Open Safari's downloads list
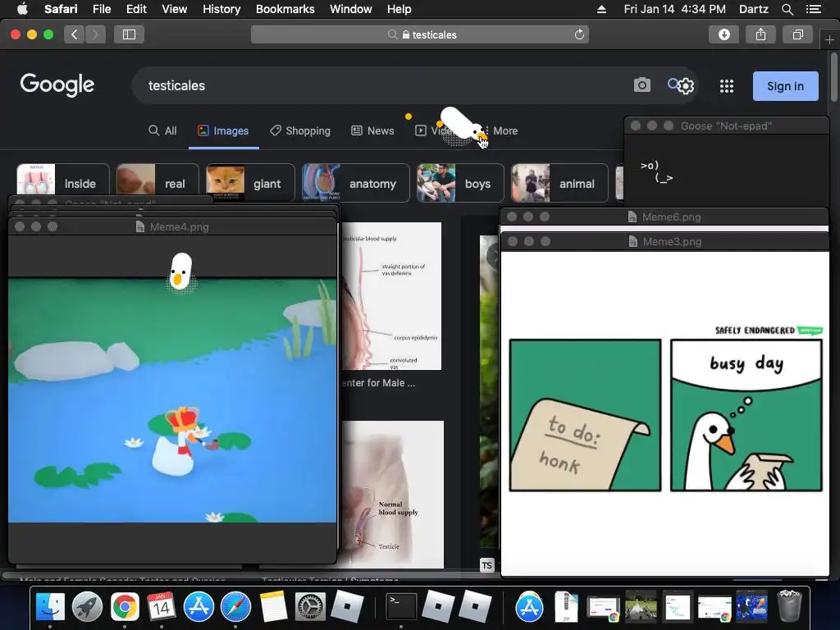The image size is (840, 630). pos(724,34)
